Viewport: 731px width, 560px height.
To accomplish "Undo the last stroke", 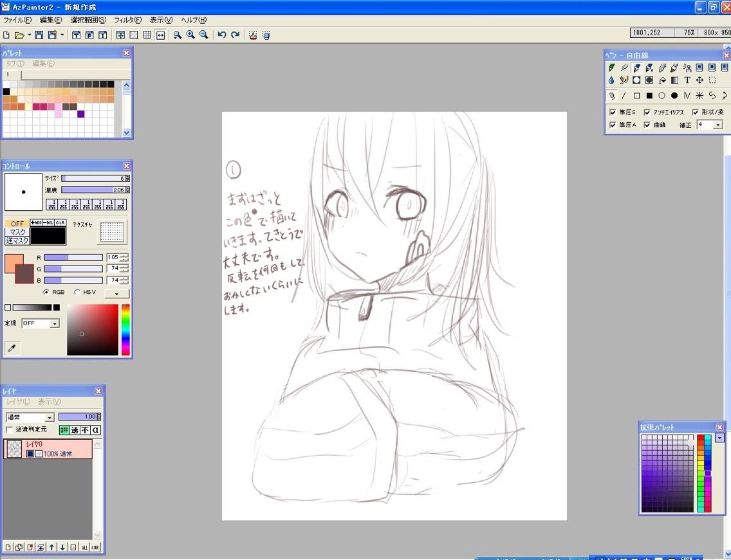I will pos(222,35).
